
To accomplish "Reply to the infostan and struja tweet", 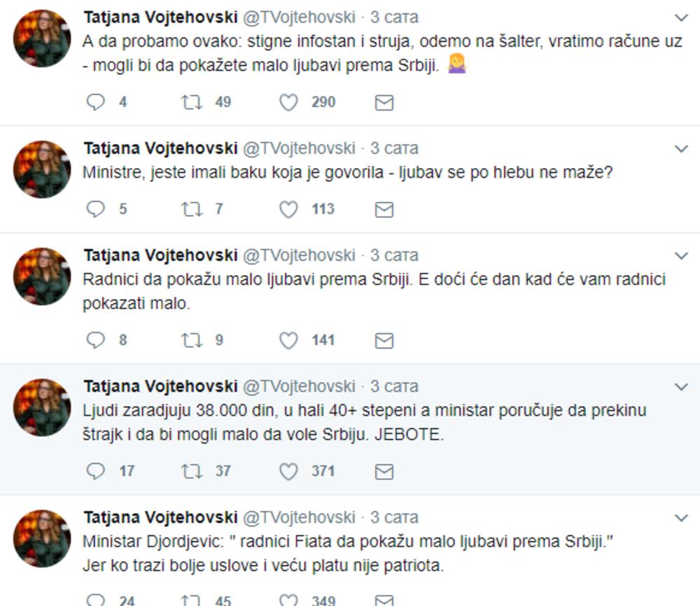I will (95, 103).
